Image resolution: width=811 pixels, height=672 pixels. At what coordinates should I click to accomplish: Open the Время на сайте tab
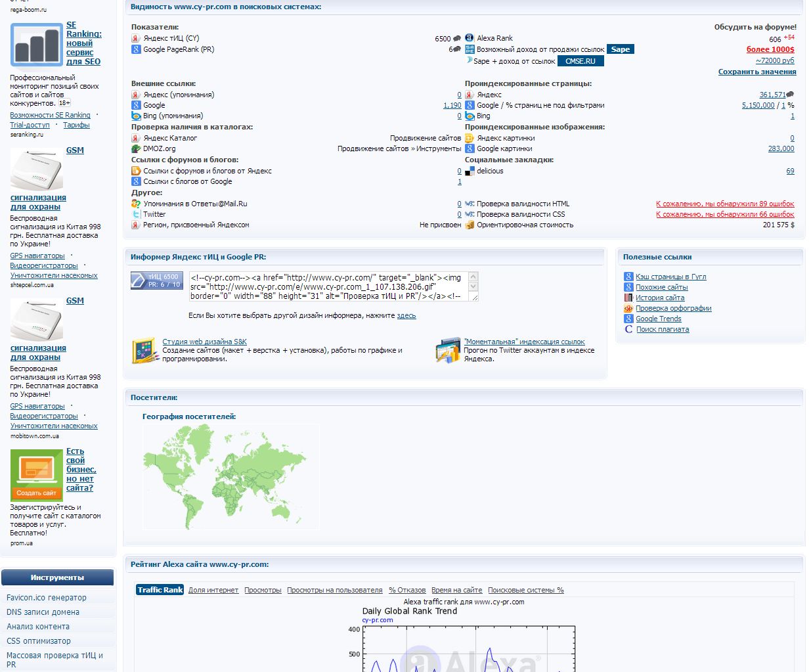(456, 590)
